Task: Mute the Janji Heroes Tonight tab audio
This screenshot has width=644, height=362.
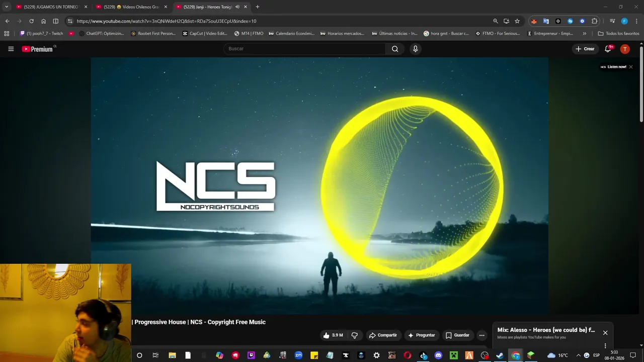Action: click(x=237, y=7)
